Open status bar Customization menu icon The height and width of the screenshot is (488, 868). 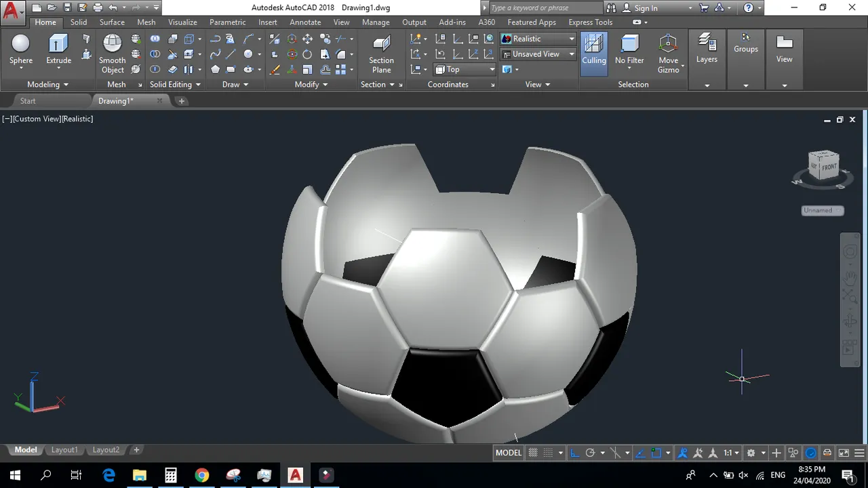click(859, 453)
